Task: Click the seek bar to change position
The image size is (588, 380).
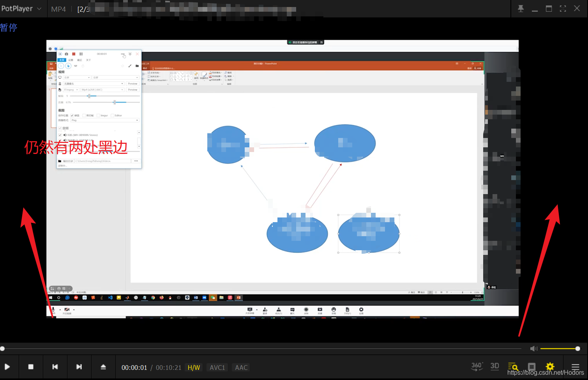Action: coord(261,348)
